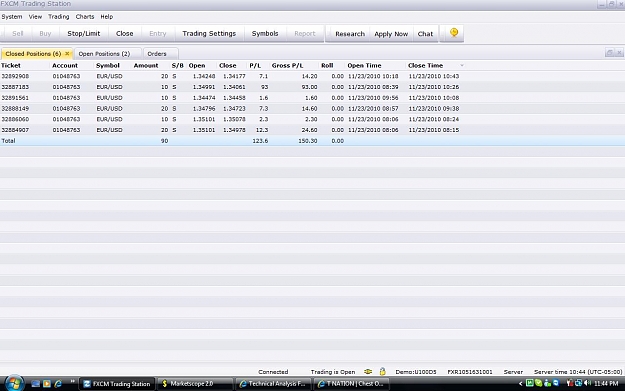Click the network monitors tray icon
The image size is (625, 391).
(x=578, y=383)
